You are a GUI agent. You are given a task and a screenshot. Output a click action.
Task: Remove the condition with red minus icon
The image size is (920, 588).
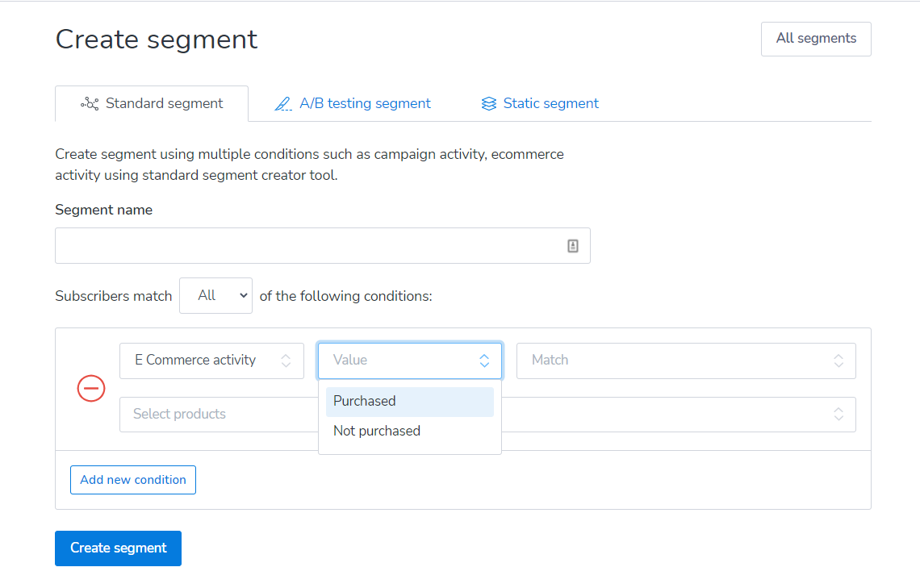(91, 388)
